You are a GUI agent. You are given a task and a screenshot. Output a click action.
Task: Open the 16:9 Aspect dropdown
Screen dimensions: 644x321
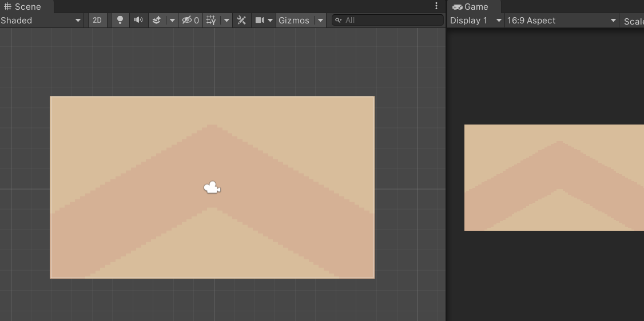[562, 21]
